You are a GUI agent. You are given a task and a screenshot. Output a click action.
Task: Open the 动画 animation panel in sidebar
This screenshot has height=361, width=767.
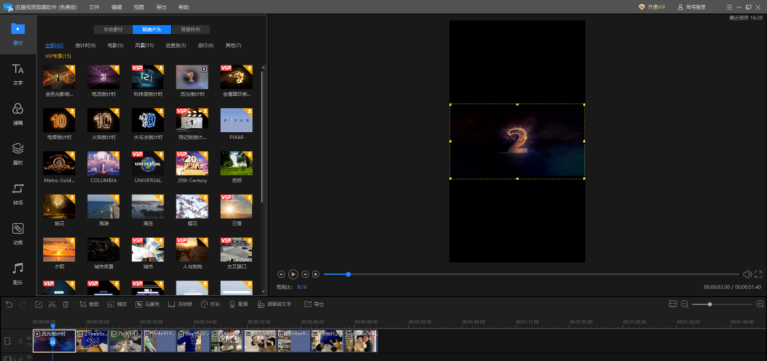[x=18, y=233]
